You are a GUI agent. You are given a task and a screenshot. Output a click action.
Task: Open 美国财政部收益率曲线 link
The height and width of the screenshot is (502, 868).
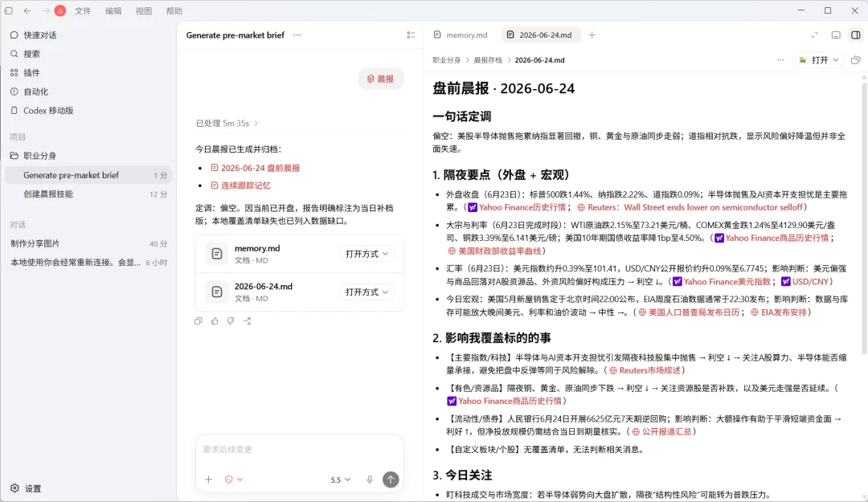(494, 251)
